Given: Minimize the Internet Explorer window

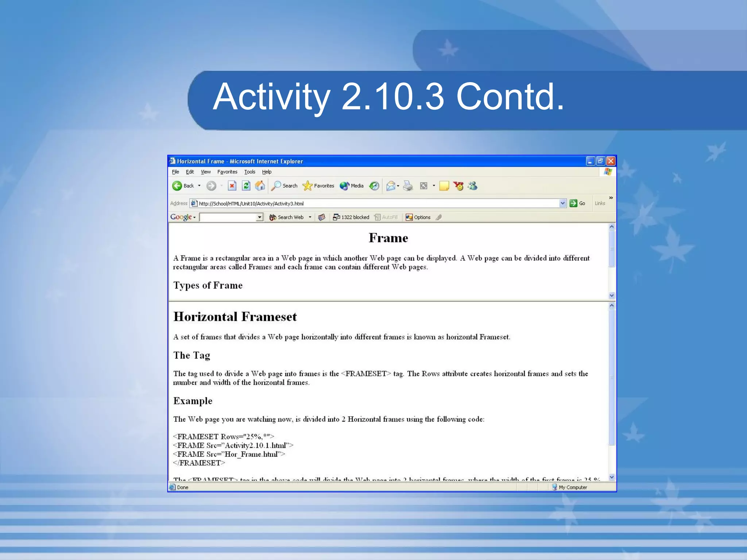Looking at the screenshot, I should (x=591, y=161).
